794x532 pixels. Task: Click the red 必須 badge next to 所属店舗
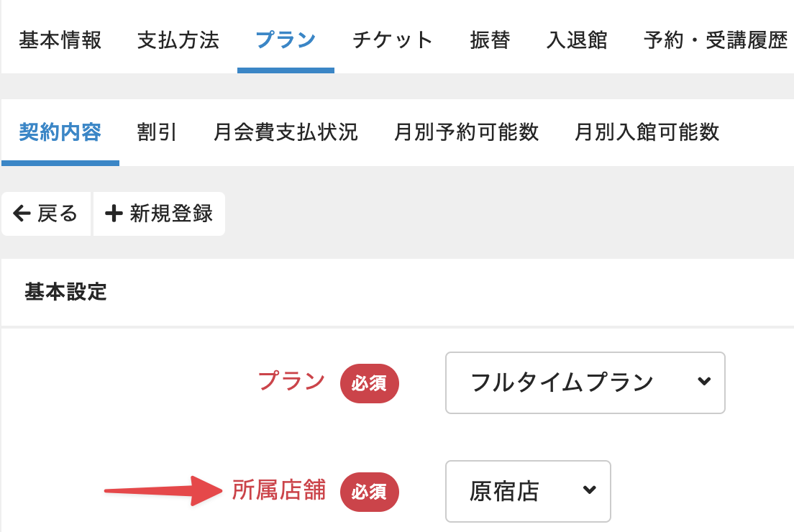369,492
